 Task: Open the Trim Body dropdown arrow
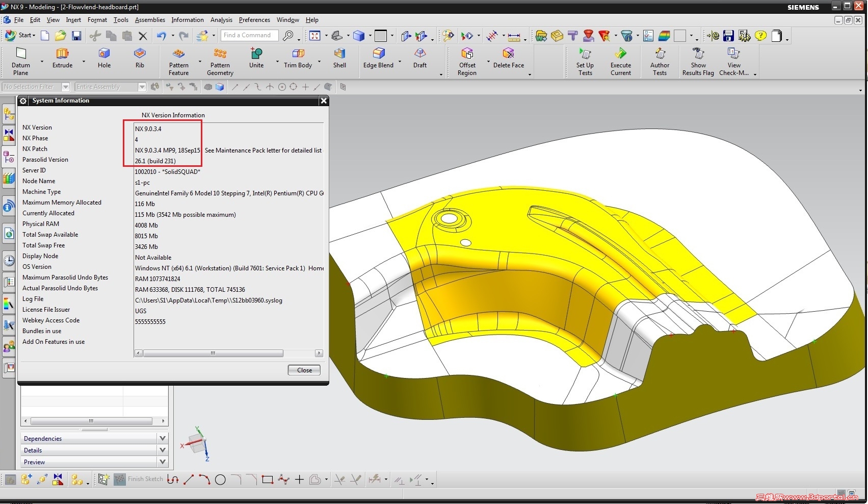pyautogui.click(x=320, y=62)
